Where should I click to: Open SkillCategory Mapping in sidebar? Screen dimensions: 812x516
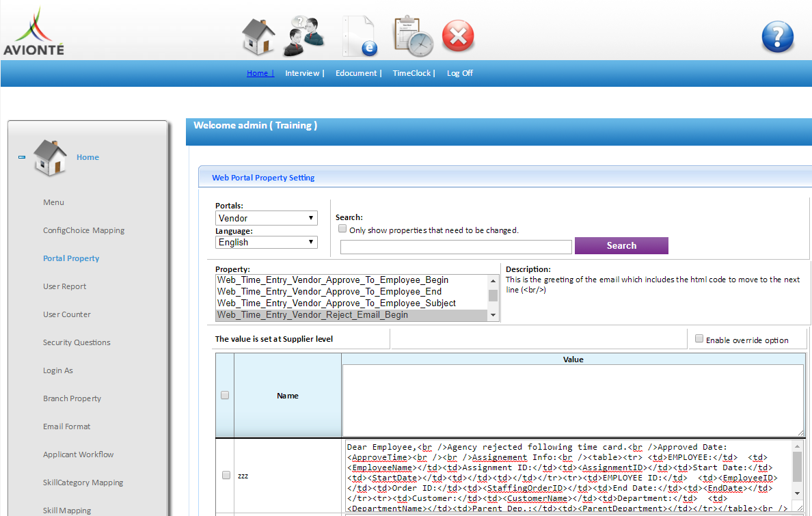(83, 482)
